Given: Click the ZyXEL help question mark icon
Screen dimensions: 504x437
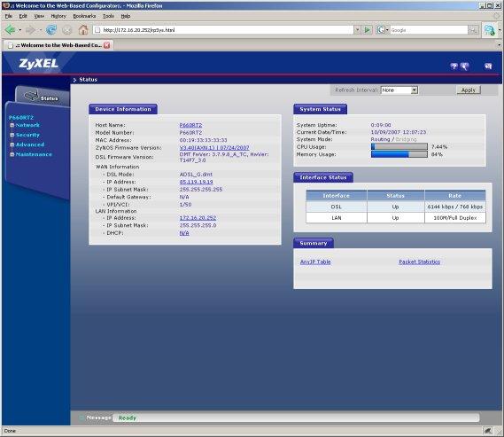Looking at the screenshot, I should pos(454,66).
